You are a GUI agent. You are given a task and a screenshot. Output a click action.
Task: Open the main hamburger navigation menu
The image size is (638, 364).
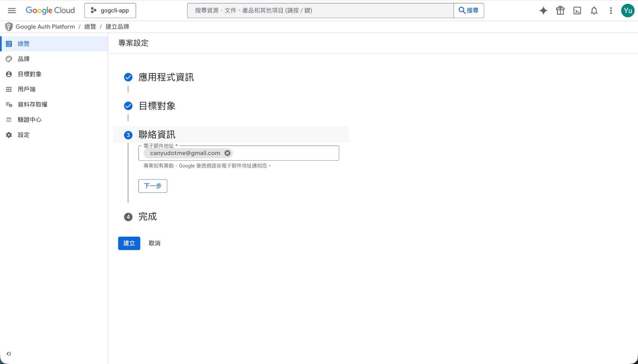(12, 10)
